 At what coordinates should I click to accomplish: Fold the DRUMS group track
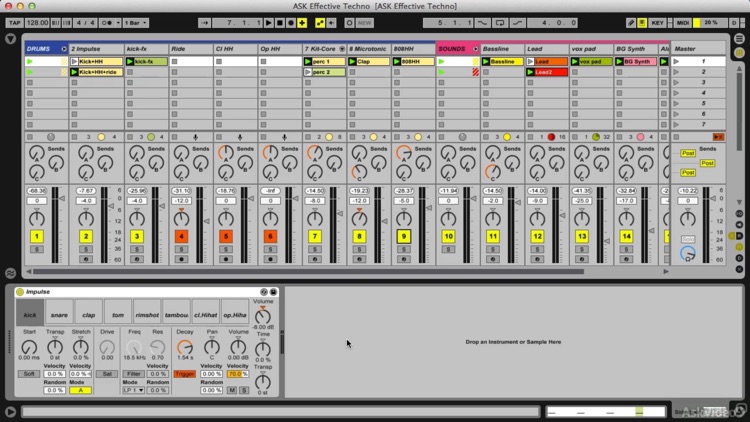click(63, 49)
